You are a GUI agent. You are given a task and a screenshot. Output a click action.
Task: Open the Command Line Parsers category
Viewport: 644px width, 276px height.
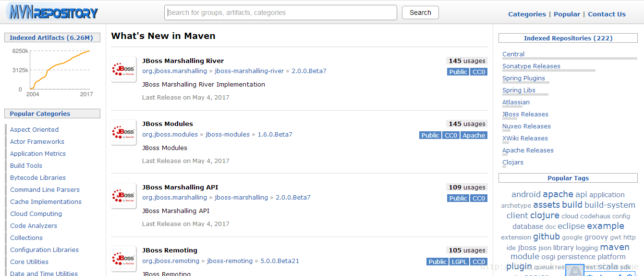45,189
